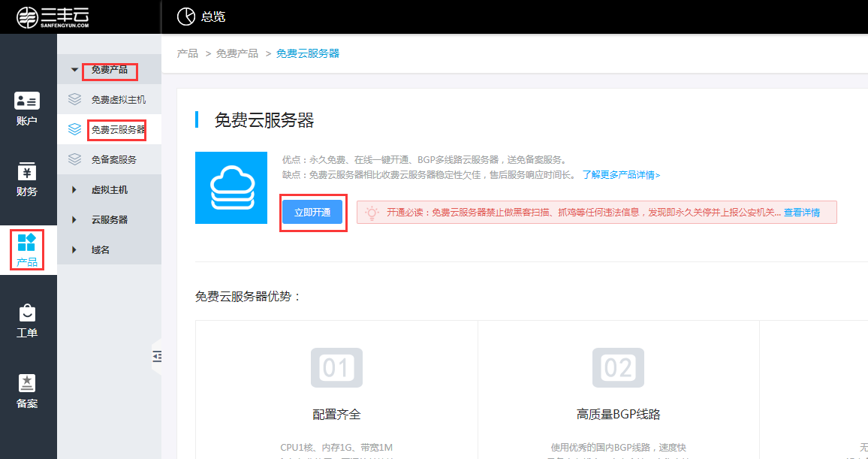Click the 立即开通 activation button
868x459 pixels.
312,213
